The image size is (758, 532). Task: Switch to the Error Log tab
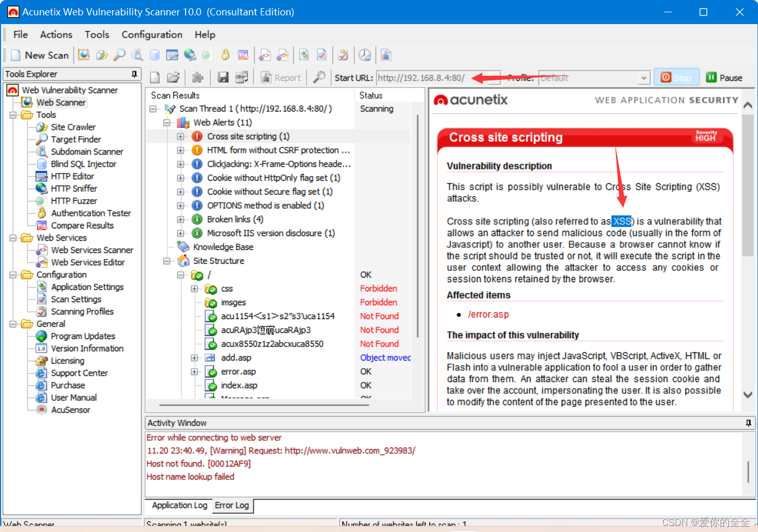tap(232, 505)
